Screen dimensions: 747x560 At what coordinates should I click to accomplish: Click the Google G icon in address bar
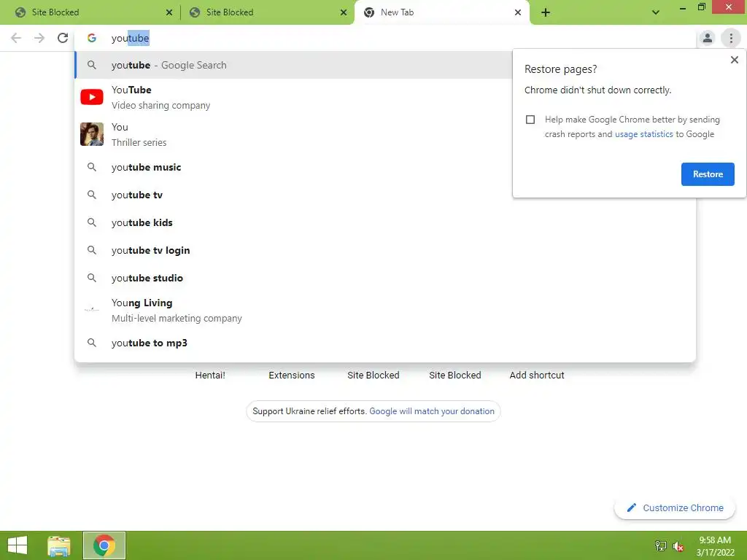[91, 38]
